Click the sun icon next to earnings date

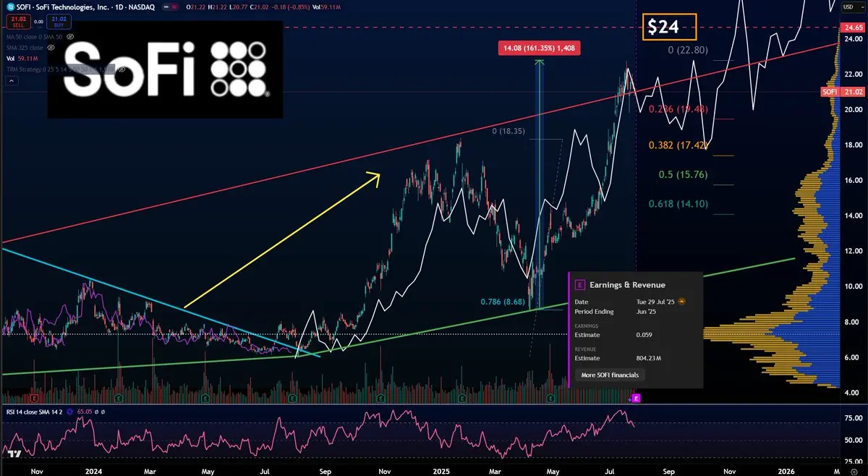[x=681, y=301]
